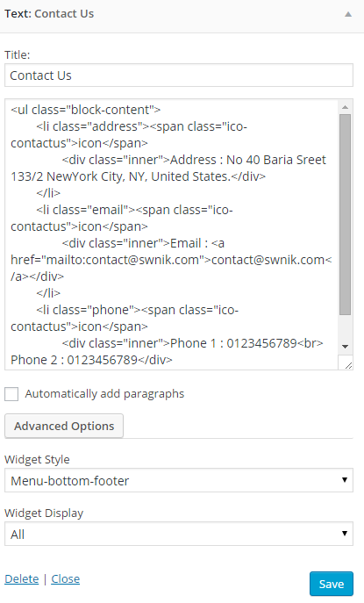Click the Automatically add paragraphs label
The image size is (364, 603).
pos(104,394)
